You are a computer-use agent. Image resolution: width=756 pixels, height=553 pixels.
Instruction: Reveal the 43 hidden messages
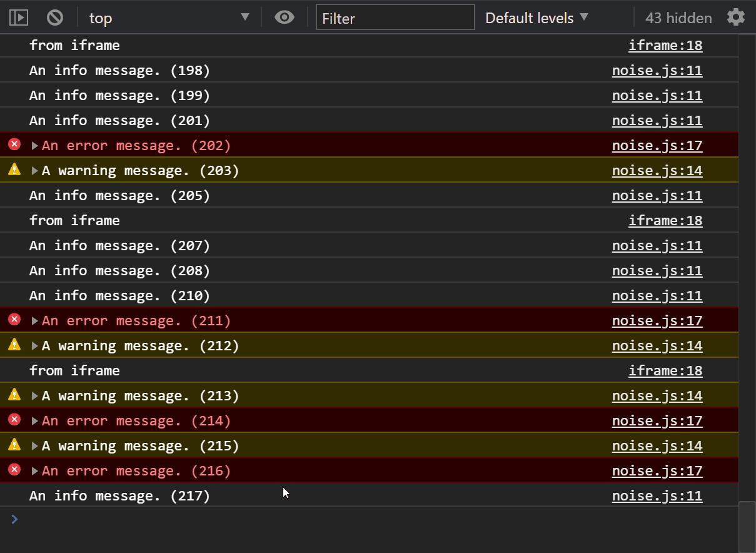[678, 18]
